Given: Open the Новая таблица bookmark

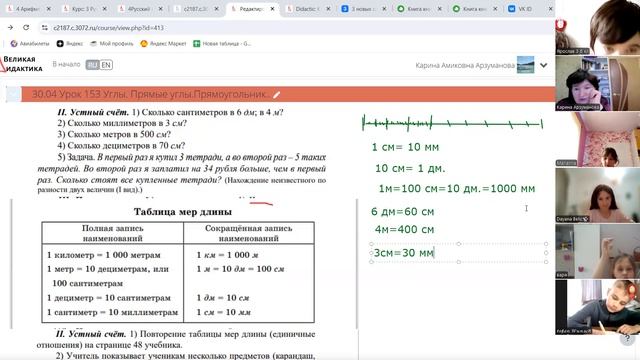Looking at the screenshot, I should pos(222,44).
